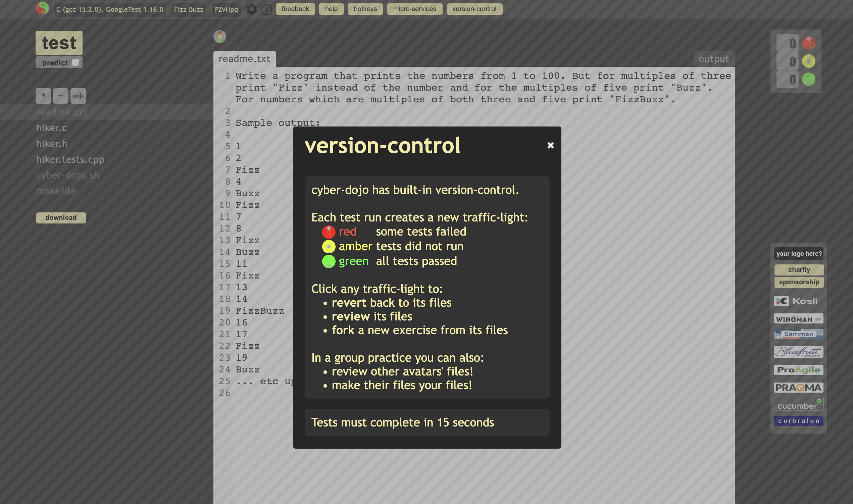Click the download button

coord(61,217)
